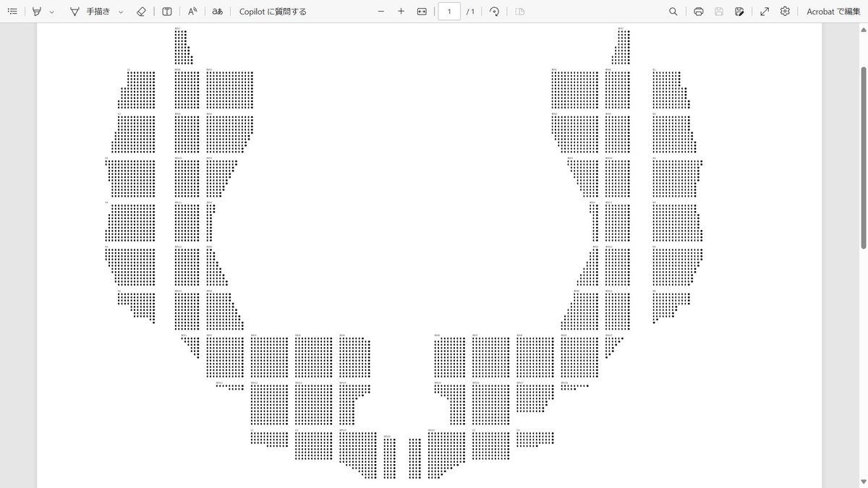Start the read aloud feature
Image resolution: width=868 pixels, height=488 pixels.
point(192,12)
